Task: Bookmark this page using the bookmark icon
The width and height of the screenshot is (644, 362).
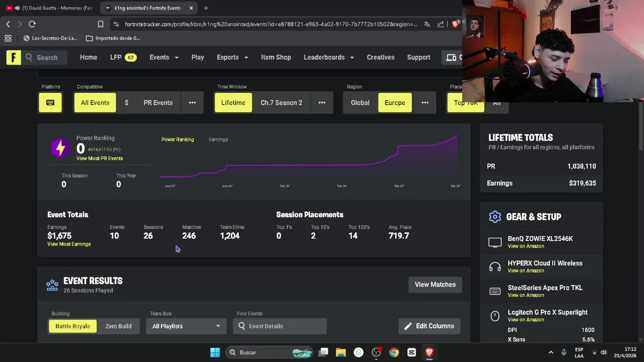Action: (101, 24)
